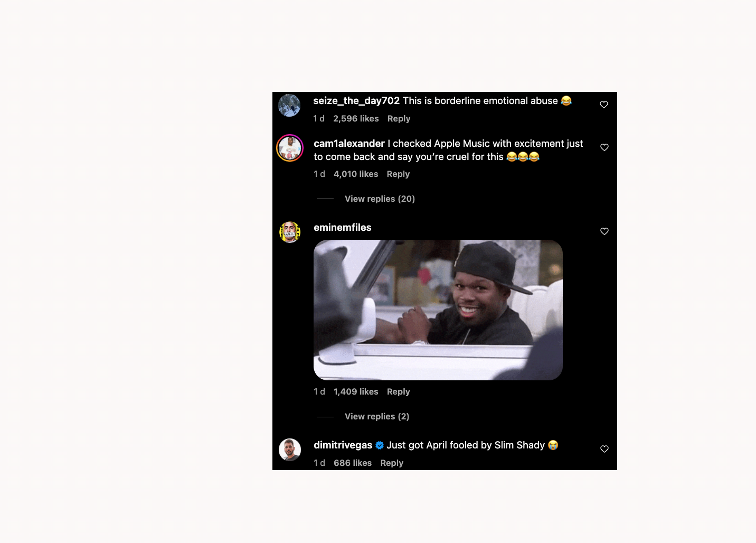The width and height of the screenshot is (756, 543).
Task: Check timestamp on dimitrivegas' comment
Action: (319, 463)
